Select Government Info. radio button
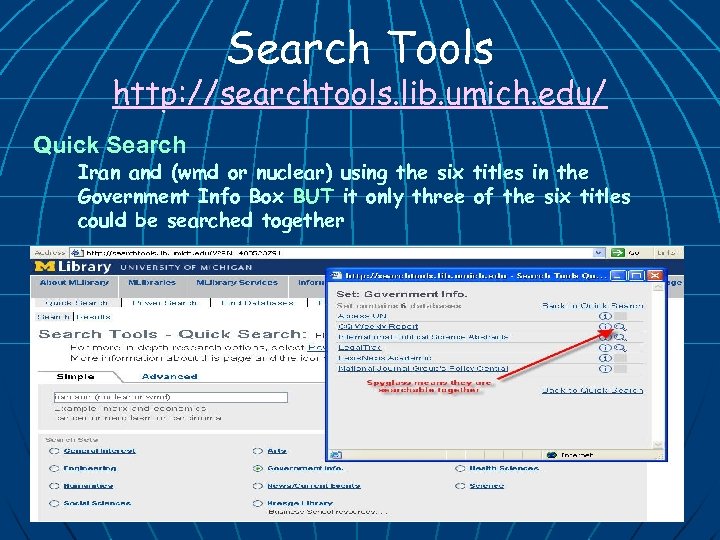The height and width of the screenshot is (540, 720). tap(258, 468)
